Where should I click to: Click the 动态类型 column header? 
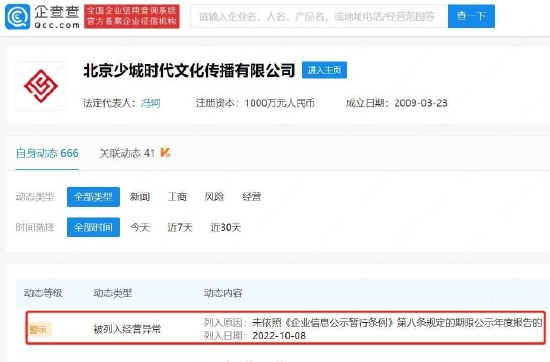click(x=113, y=293)
